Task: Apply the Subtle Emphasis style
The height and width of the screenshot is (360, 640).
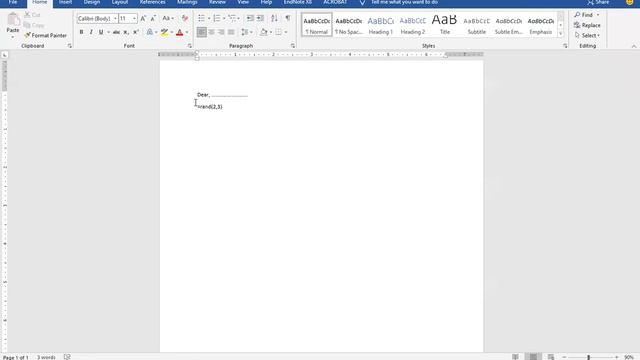Action: click(509, 25)
